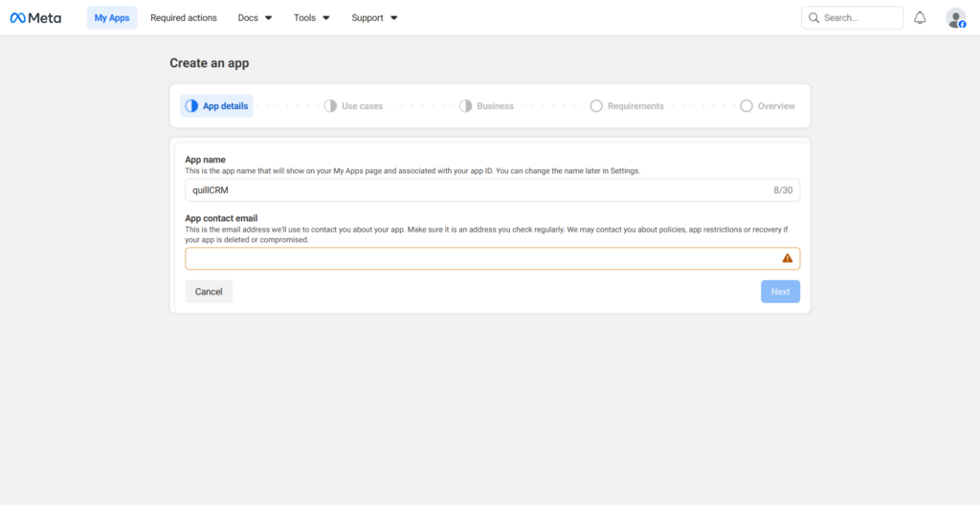
Task: Click the search magnifier icon
Action: 813,17
